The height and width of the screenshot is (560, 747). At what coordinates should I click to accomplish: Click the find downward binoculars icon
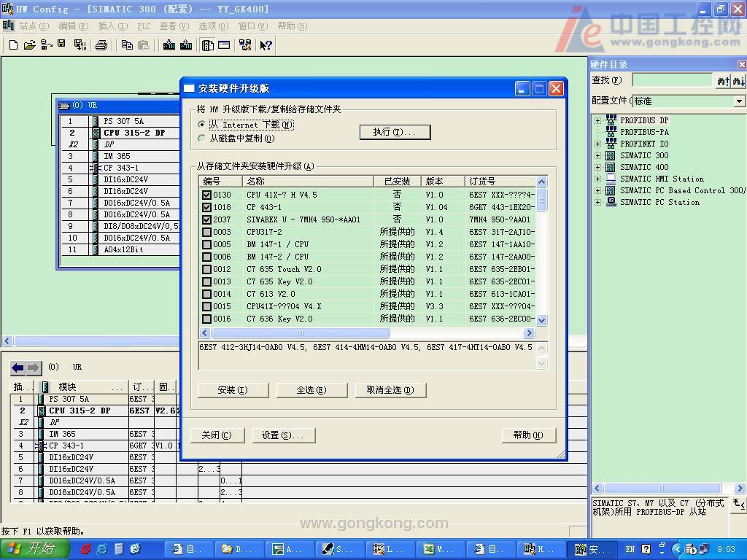tap(738, 80)
